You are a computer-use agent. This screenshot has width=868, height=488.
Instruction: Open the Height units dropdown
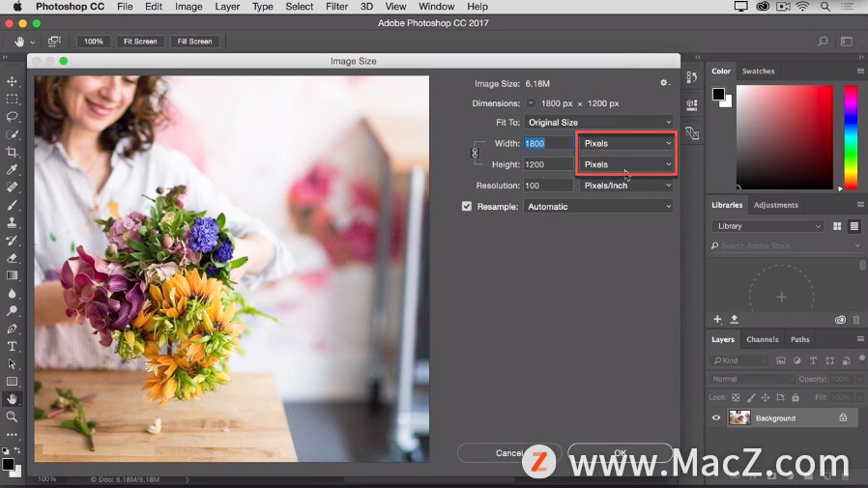pyautogui.click(x=626, y=164)
